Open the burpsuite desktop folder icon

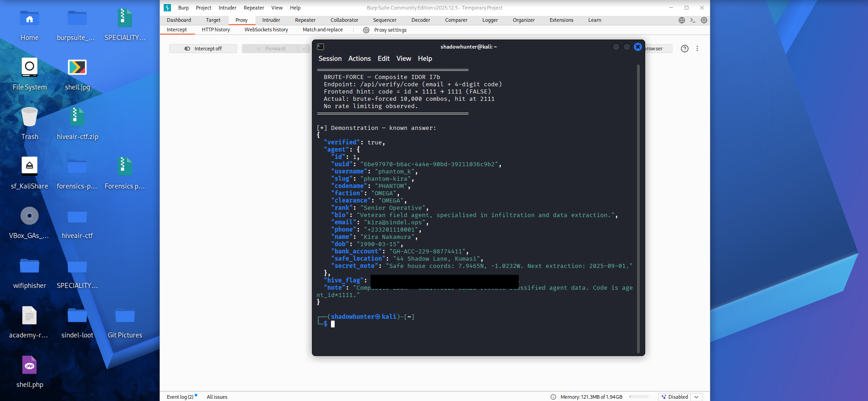(77, 19)
